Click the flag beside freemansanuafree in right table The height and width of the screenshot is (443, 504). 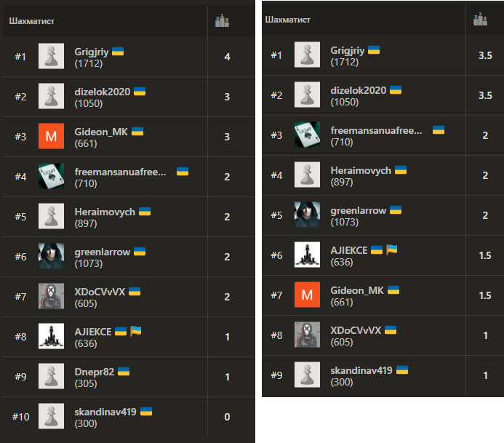pyautogui.click(x=439, y=130)
